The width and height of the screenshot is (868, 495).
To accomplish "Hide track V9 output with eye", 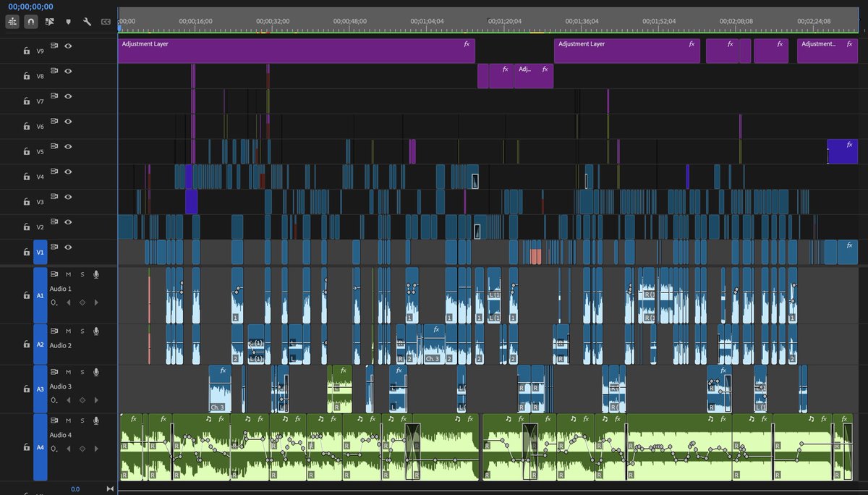I will (x=68, y=46).
